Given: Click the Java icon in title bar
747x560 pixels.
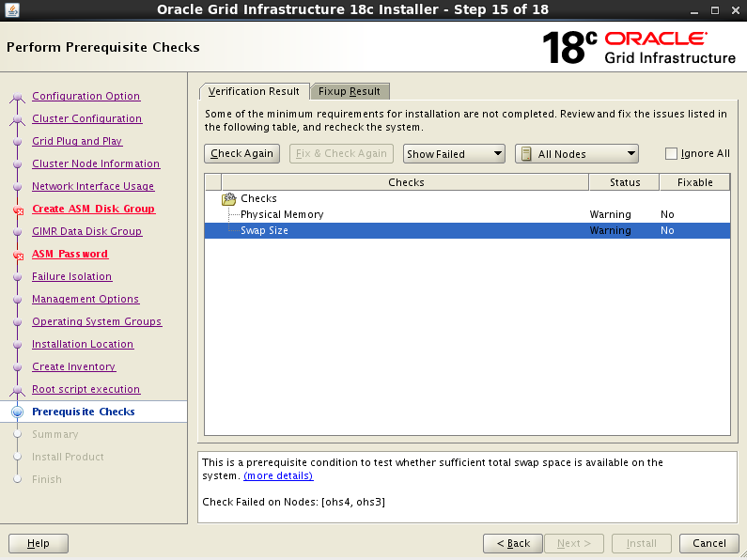Looking at the screenshot, I should coord(12,9).
